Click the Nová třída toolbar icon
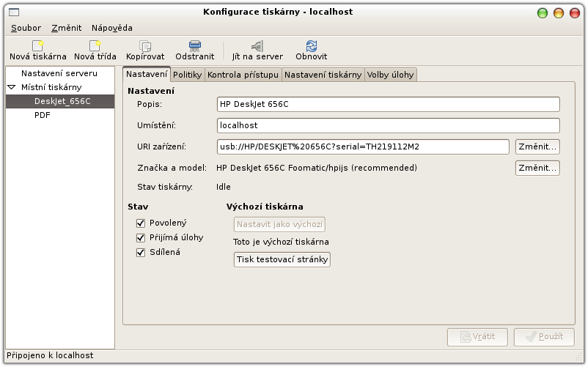The image size is (588, 367). point(95,45)
